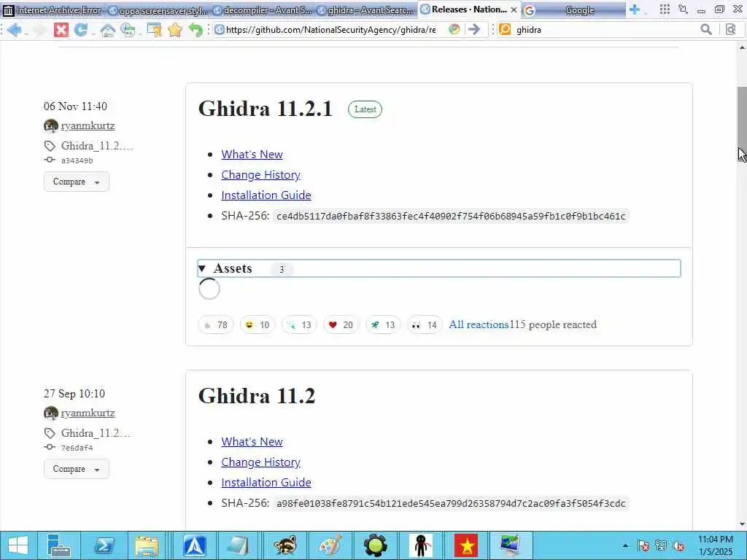Screen dimensions: 747x560
Task: Open File Explorer from taskbar
Action: click(x=146, y=545)
